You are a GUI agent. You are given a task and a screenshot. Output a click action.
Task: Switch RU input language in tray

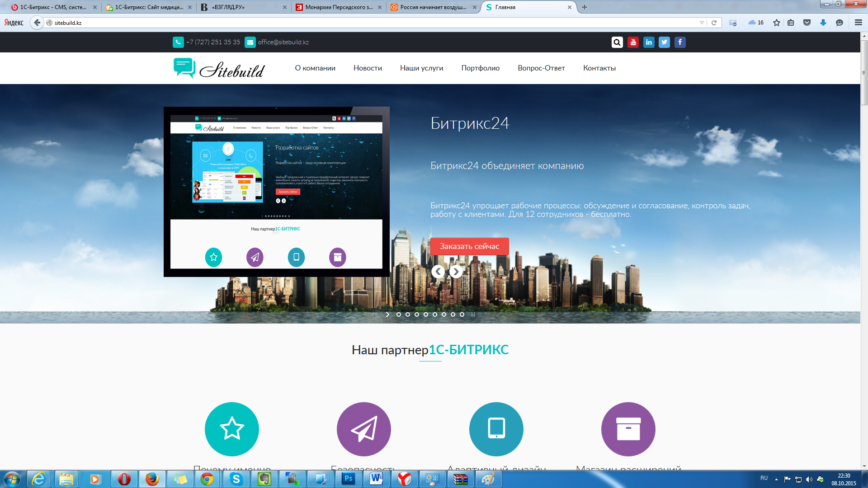(x=764, y=478)
